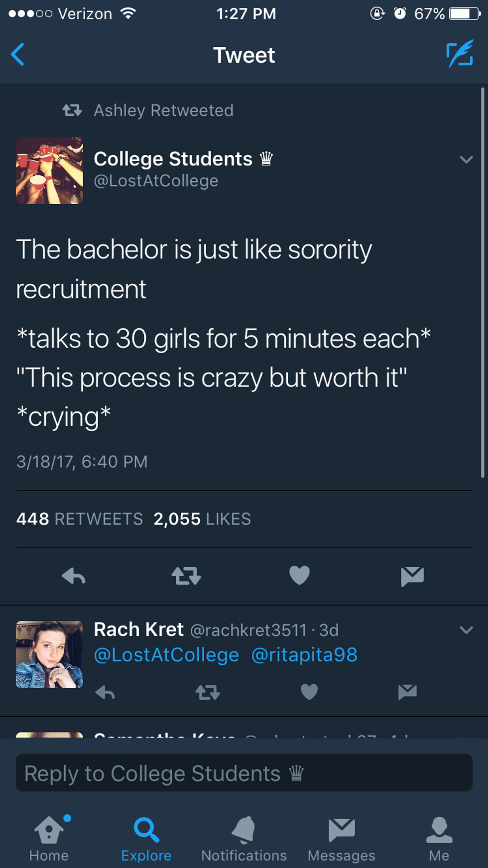Expand options chevron on Rach Kret's reply
The width and height of the screenshot is (488, 868).
(466, 630)
